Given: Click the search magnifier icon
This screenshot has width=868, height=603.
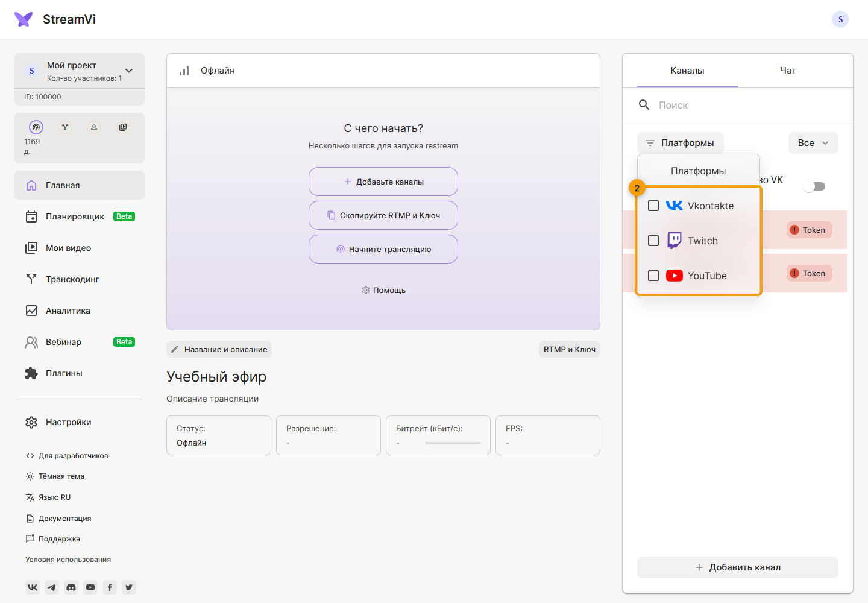Looking at the screenshot, I should point(644,105).
